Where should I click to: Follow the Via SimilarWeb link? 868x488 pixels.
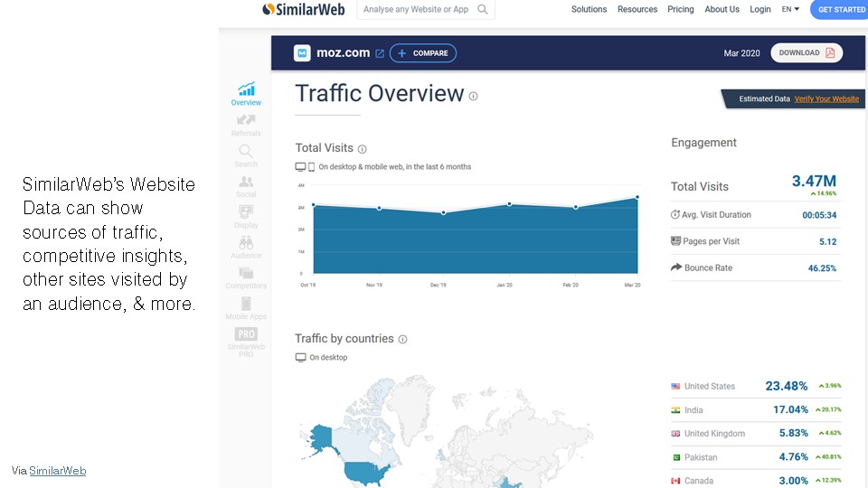pos(58,471)
